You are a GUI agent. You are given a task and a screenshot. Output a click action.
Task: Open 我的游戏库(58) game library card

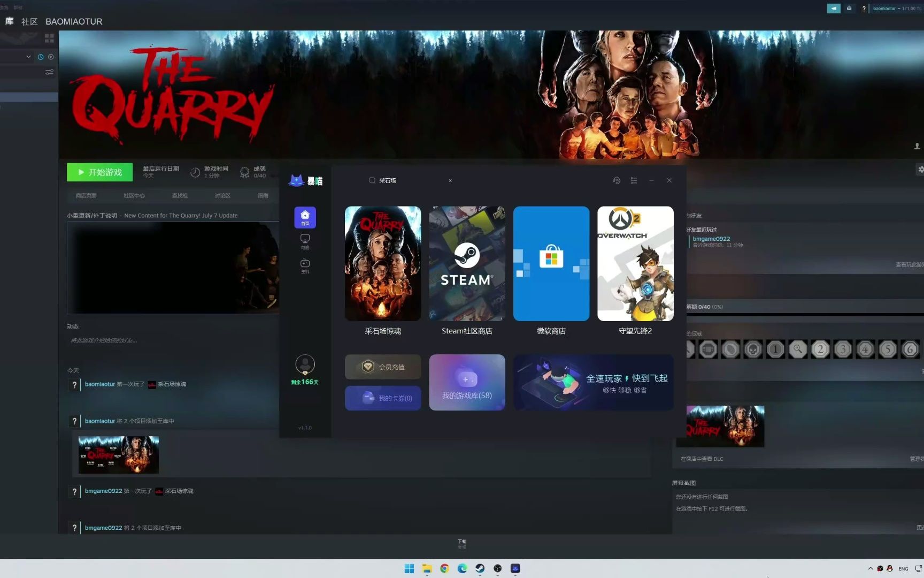pos(467,383)
